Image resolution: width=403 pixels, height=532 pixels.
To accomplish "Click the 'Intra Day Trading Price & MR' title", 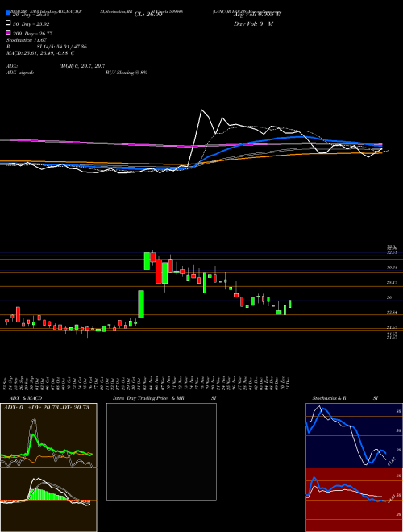I will click(x=148, y=398).
